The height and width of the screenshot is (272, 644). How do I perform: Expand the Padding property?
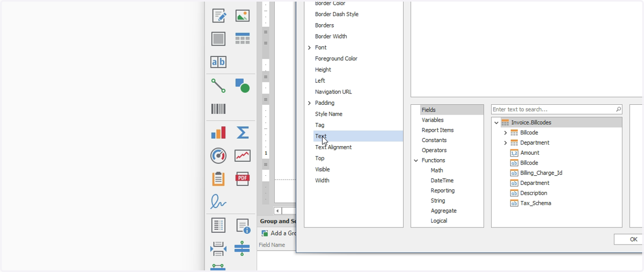tap(310, 103)
